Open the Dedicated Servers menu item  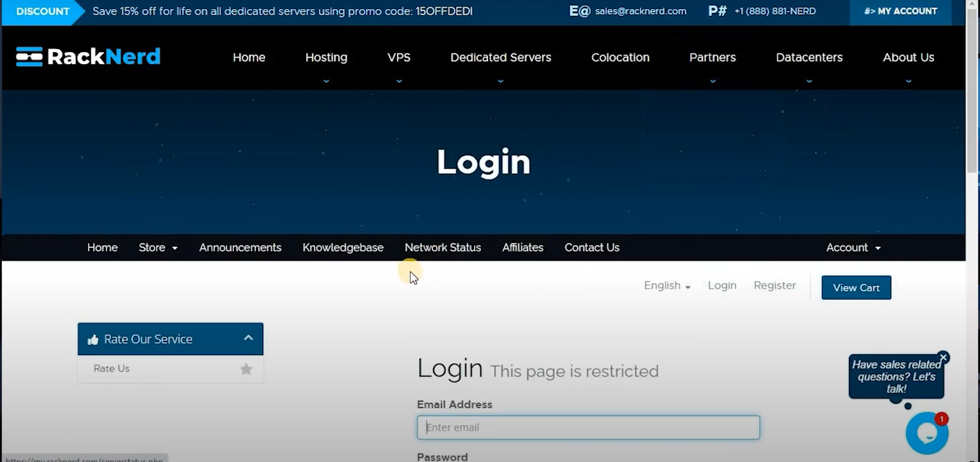[x=500, y=58]
